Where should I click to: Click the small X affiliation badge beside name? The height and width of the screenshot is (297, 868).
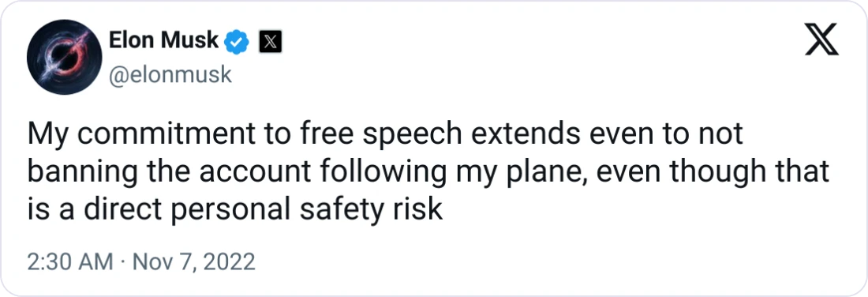point(271,42)
